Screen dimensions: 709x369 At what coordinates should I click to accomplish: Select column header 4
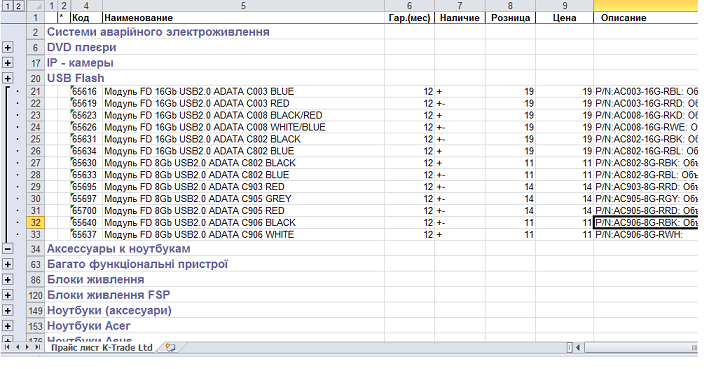coord(86,6)
